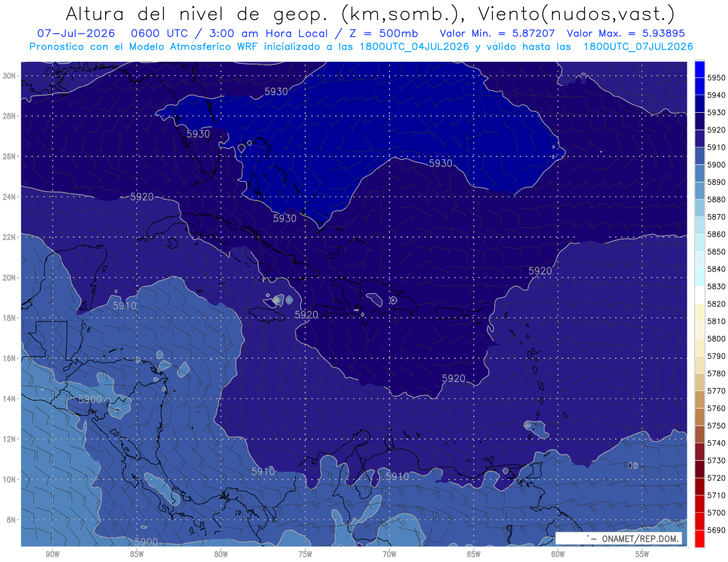Viewport: 728px width, 562px height.
Task: Click the 16N latitude axis label
Action: (10, 358)
